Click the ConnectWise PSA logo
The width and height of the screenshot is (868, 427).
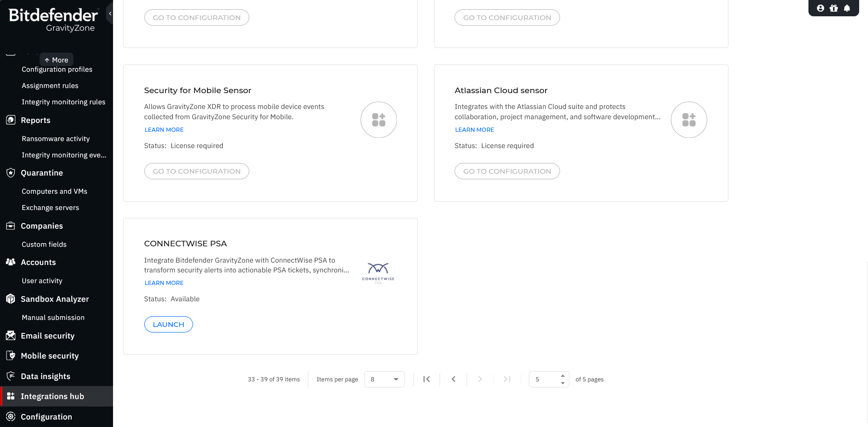(378, 273)
